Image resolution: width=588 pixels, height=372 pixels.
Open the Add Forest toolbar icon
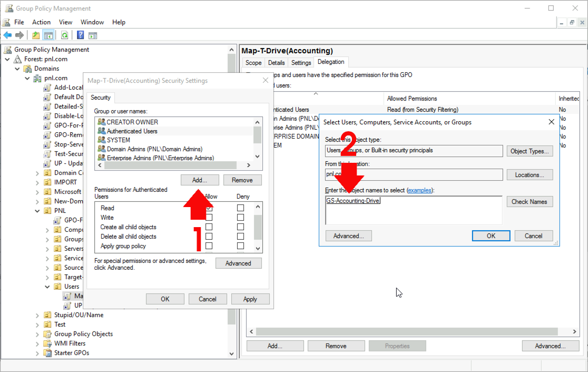pyautogui.click(x=35, y=35)
